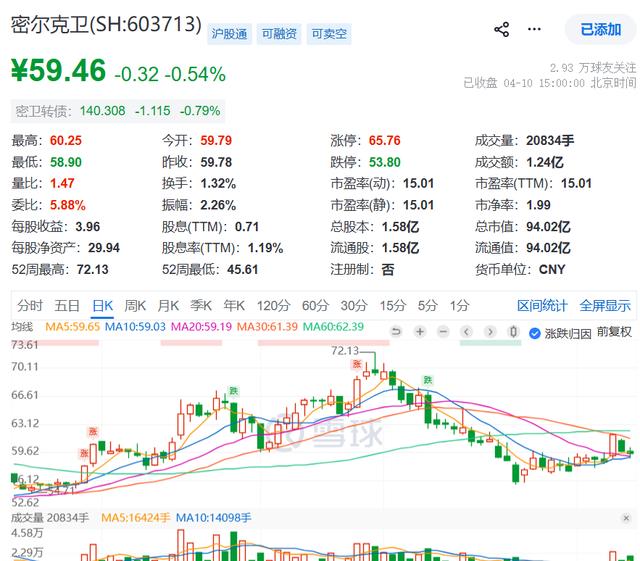Open the 前复权 adjustment dropdown

(614, 332)
